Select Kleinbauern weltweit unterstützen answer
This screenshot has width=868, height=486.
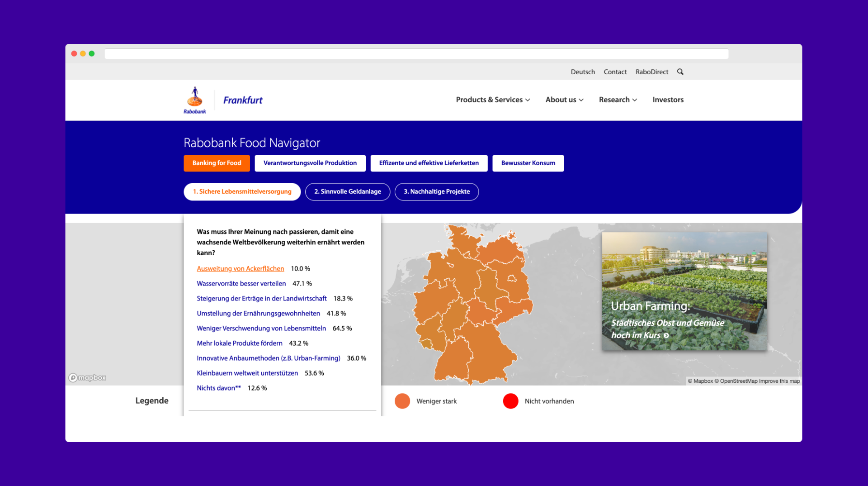click(x=247, y=373)
